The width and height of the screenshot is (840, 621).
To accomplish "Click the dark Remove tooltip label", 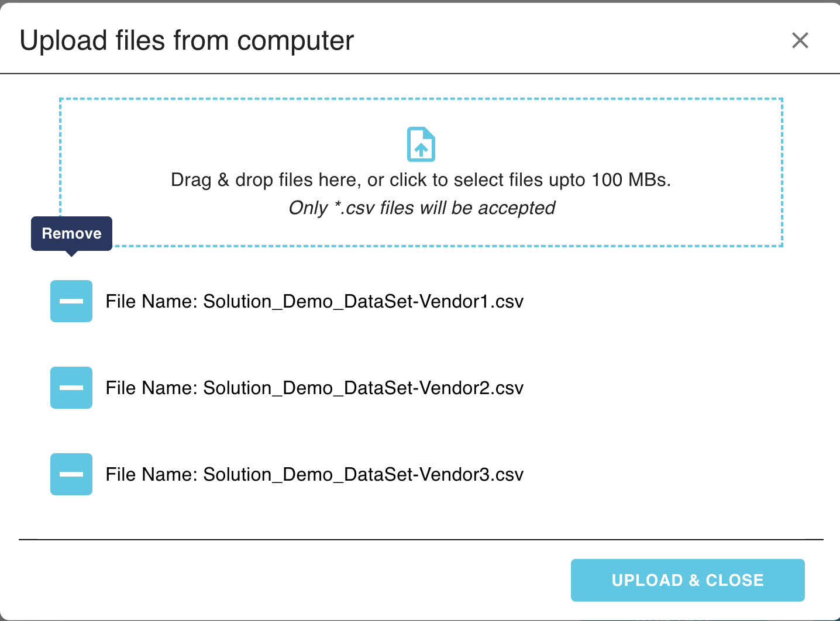I will click(71, 233).
